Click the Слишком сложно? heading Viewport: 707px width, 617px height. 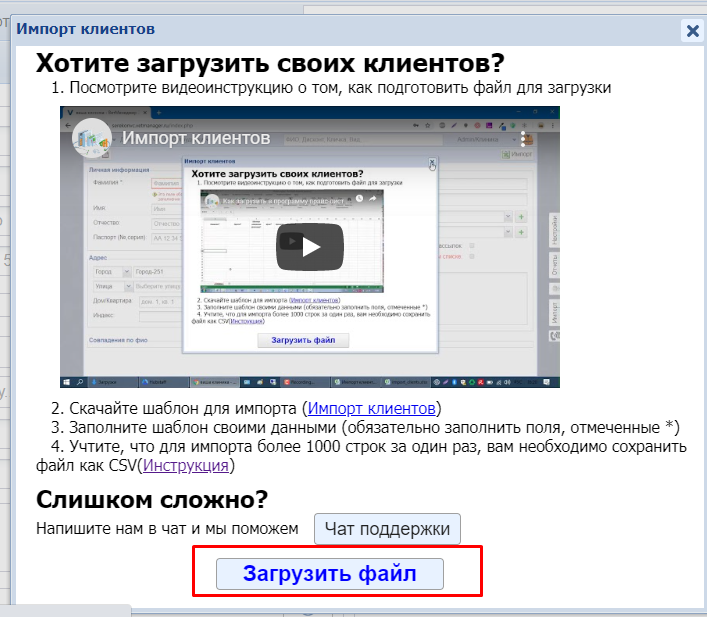[x=152, y=499]
